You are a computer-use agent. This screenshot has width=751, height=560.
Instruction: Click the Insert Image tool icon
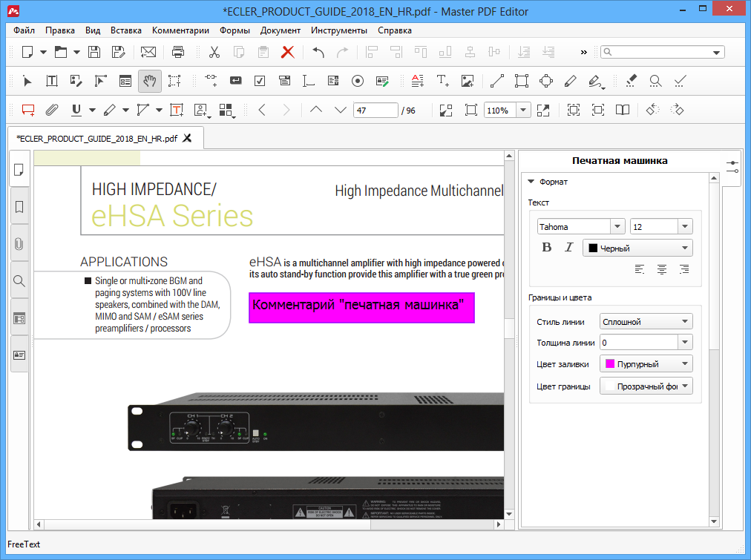pos(468,81)
